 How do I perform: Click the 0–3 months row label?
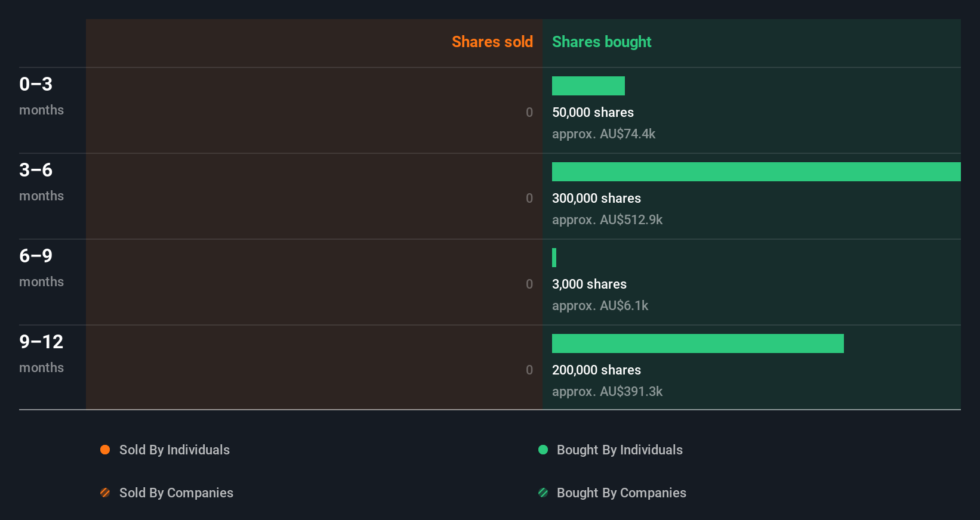point(41,96)
